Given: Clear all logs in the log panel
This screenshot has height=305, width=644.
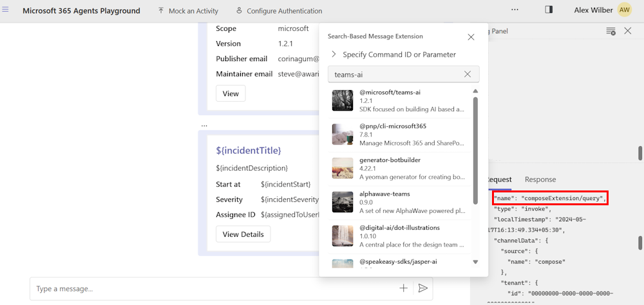Looking at the screenshot, I should click(x=611, y=31).
